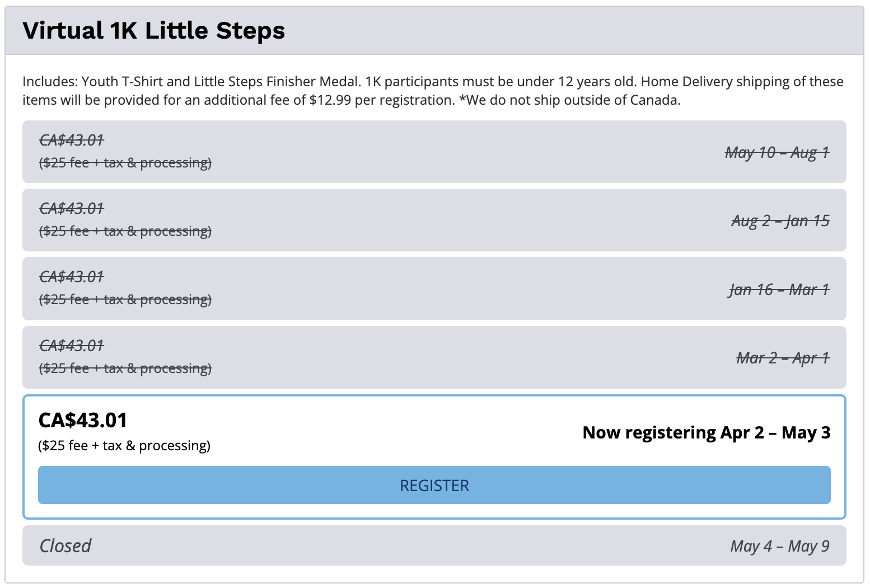Click the active fee breakdown text below current price
Viewport: 870px width, 588px height.
[x=124, y=446]
